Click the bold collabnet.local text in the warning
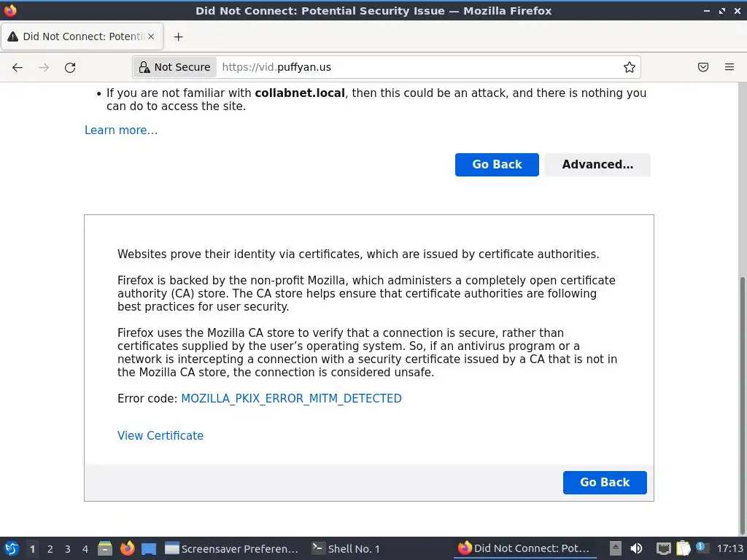 (300, 93)
